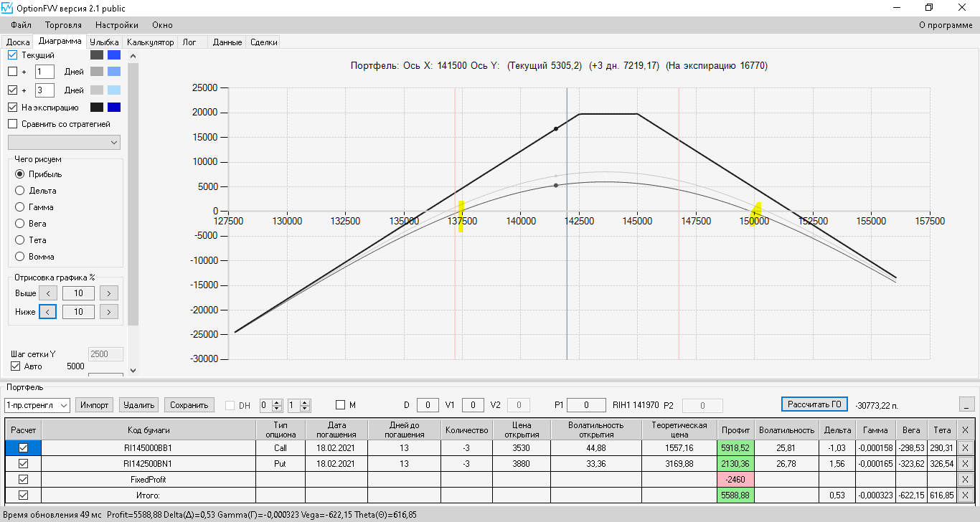Click the Сохранить button
This screenshot has width=980, height=522.
tap(189, 405)
